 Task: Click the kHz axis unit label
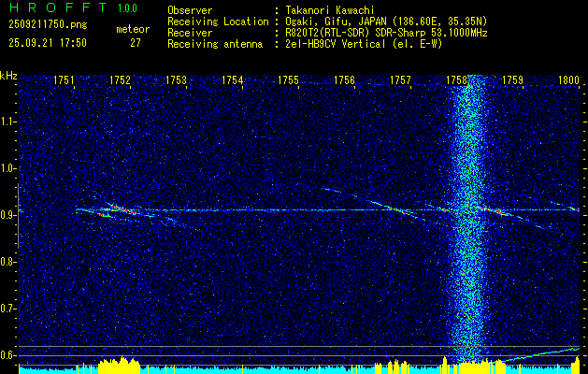pyautogui.click(x=8, y=76)
